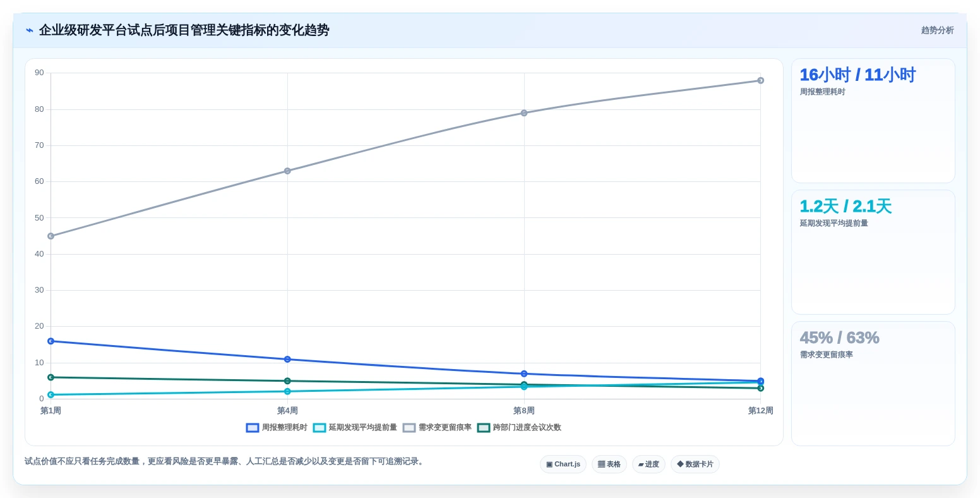Click the 需求变更留痕率 data point at 第8周
The width and height of the screenshot is (980, 498).
(524, 113)
